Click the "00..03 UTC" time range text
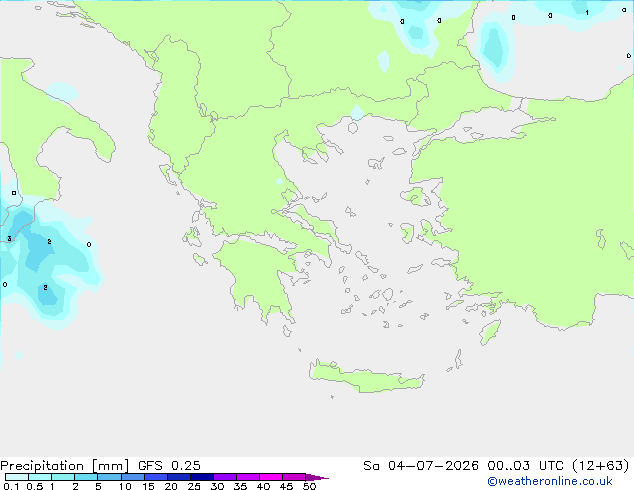 (525, 466)
